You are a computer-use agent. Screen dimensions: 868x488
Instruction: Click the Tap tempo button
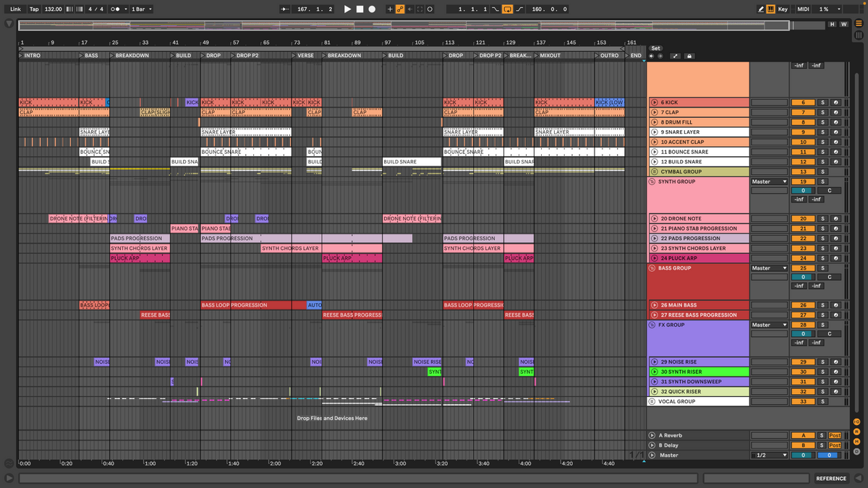pos(34,9)
